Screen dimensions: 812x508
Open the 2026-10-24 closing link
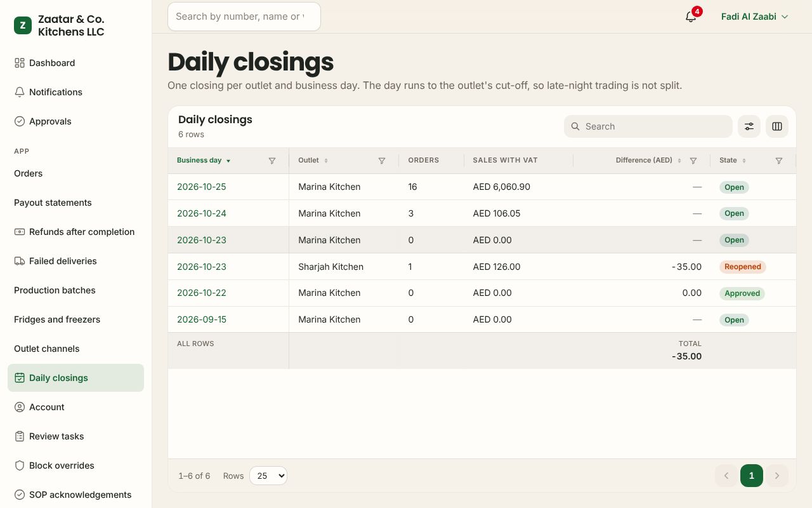click(x=202, y=213)
